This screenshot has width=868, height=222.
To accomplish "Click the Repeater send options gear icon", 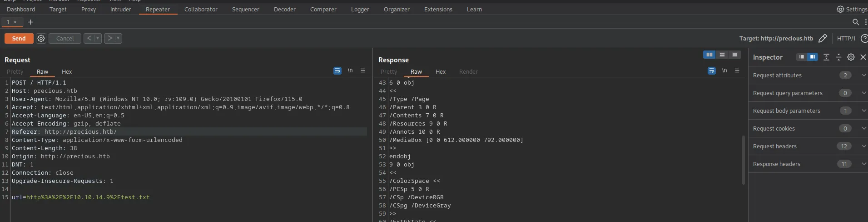I will [41, 39].
